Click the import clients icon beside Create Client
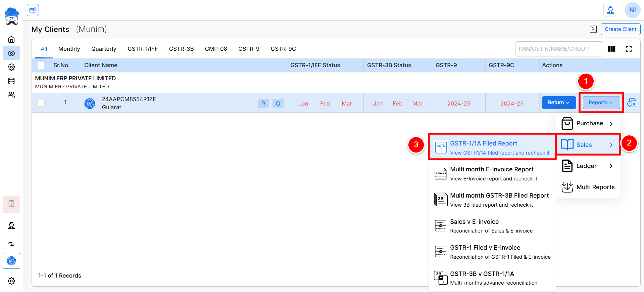Image resolution: width=644 pixels, height=292 pixels. click(x=593, y=29)
